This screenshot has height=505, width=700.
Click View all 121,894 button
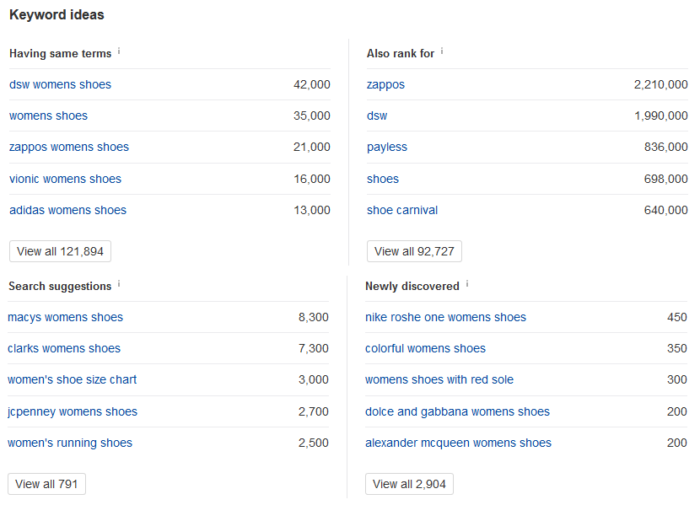60,251
